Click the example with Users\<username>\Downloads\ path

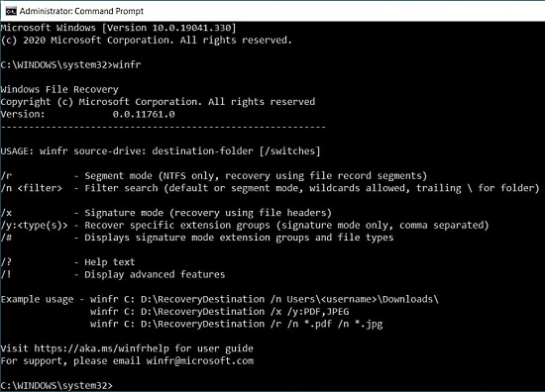265,299
